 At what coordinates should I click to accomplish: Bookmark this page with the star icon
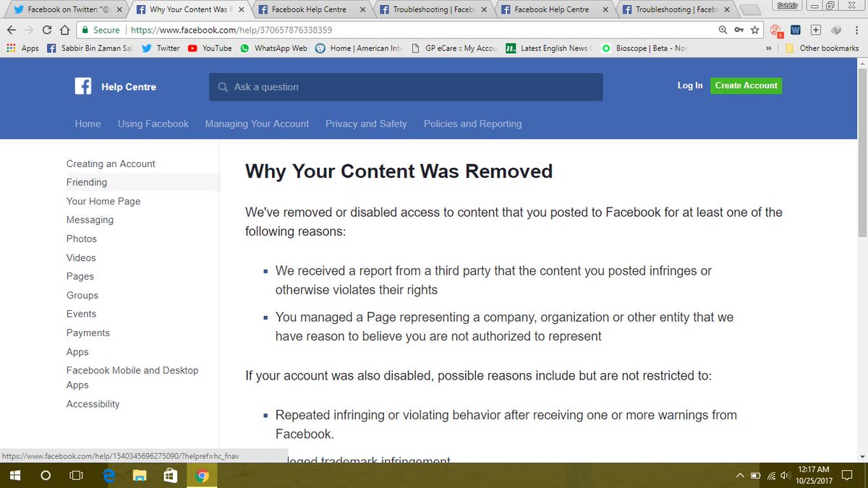click(754, 30)
